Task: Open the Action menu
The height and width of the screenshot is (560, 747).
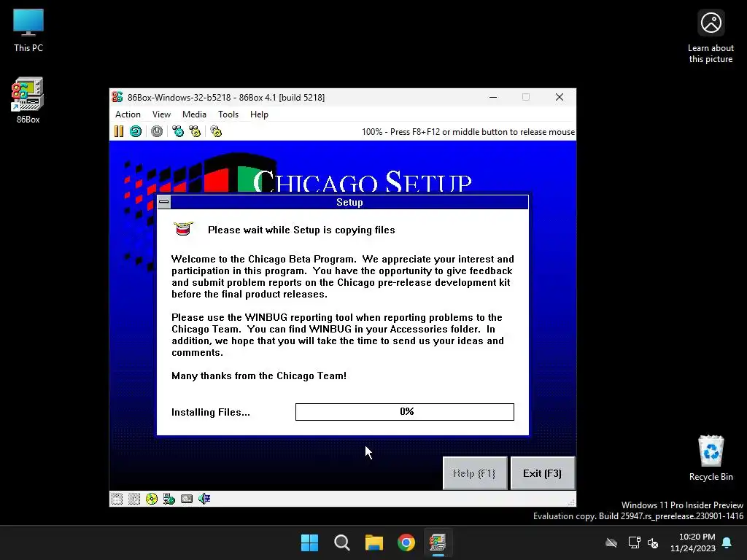Action: (x=128, y=114)
